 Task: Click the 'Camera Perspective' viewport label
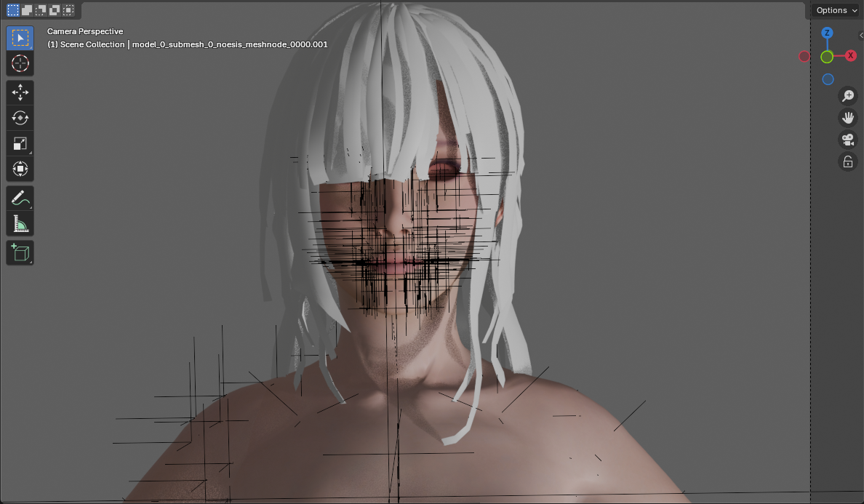(x=85, y=31)
